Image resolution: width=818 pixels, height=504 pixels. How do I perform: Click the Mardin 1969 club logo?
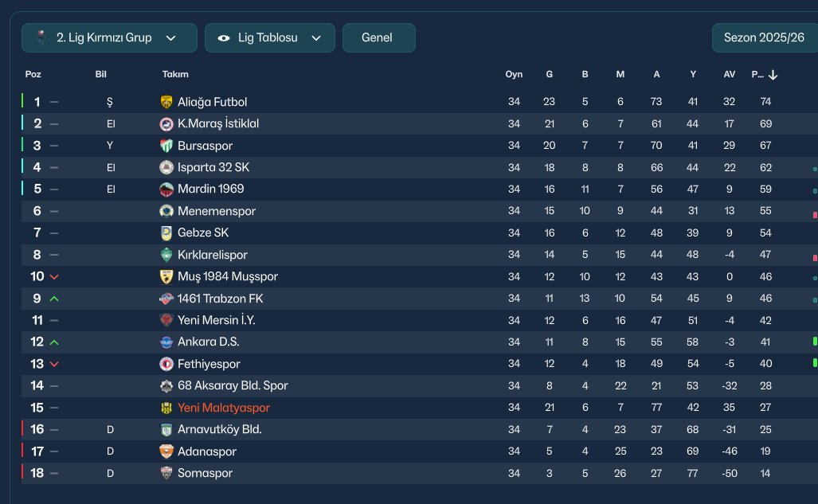pos(166,189)
